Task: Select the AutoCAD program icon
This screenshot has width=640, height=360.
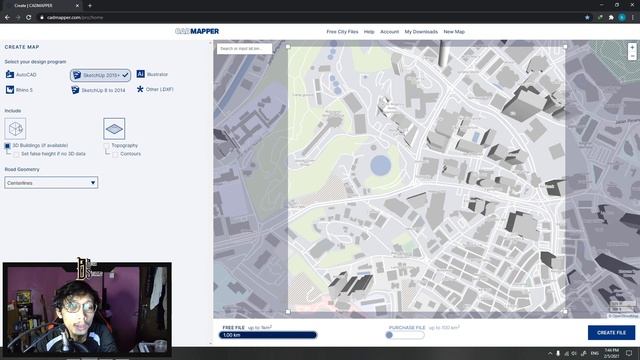Action: [x=10, y=74]
